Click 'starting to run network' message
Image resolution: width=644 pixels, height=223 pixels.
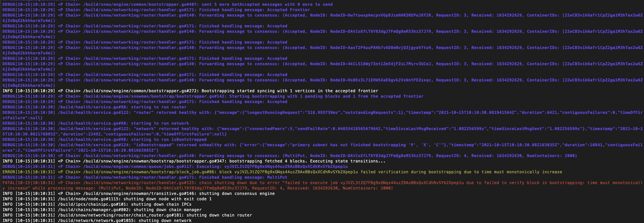pos(160,123)
